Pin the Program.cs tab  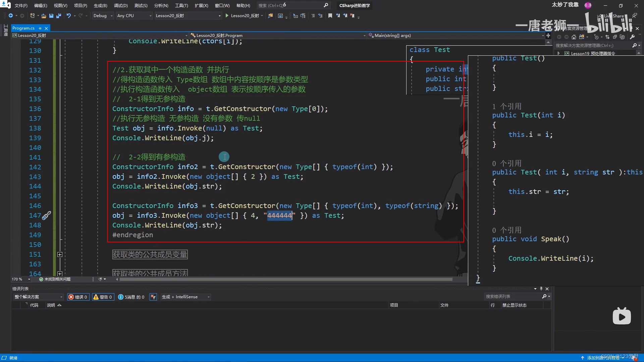tap(40, 28)
